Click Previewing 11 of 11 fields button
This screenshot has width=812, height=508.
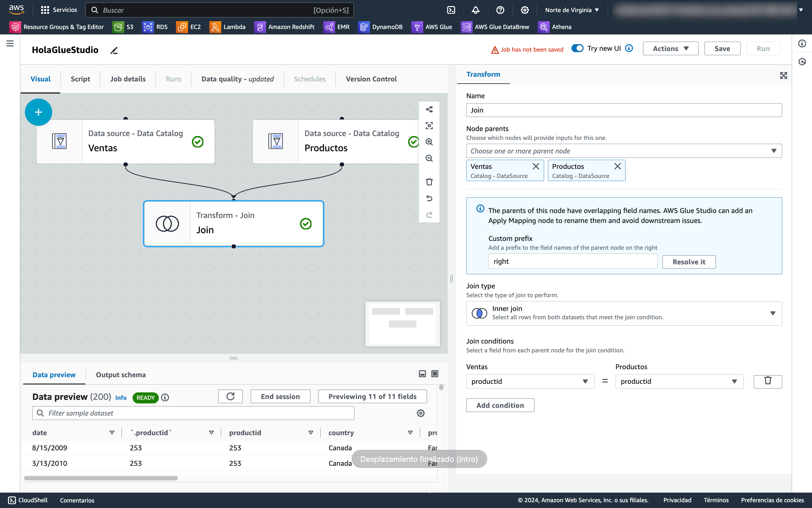point(372,397)
